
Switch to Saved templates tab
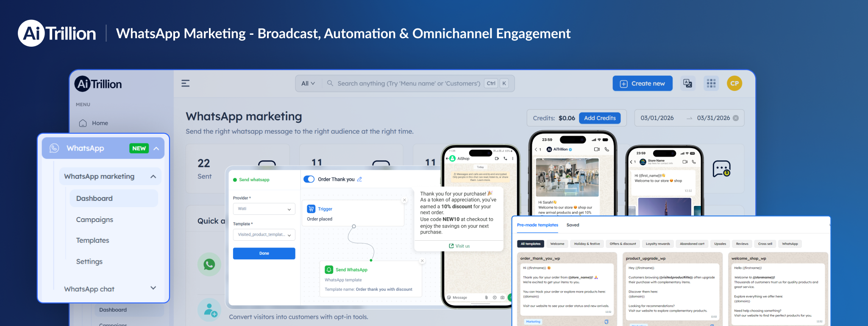(573, 225)
